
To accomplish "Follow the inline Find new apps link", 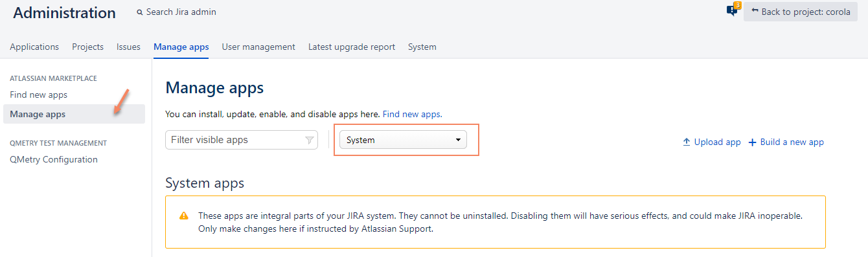I will point(413,114).
